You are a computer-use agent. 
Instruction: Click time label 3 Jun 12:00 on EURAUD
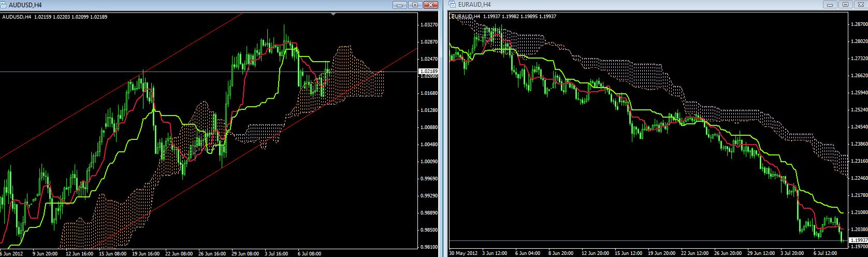(494, 253)
